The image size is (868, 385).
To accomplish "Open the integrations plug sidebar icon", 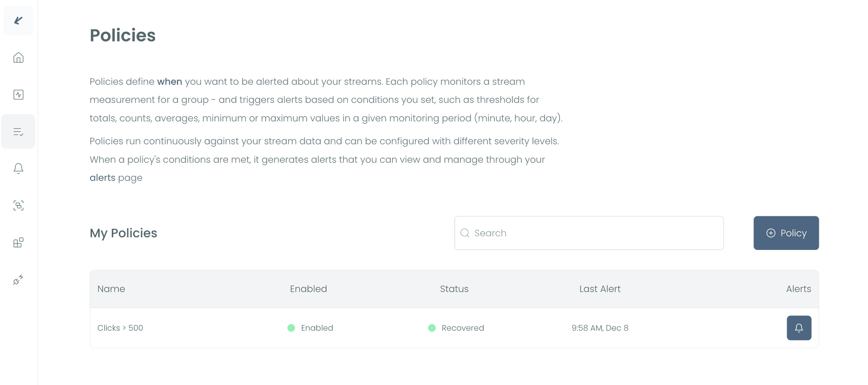I will coord(18,280).
